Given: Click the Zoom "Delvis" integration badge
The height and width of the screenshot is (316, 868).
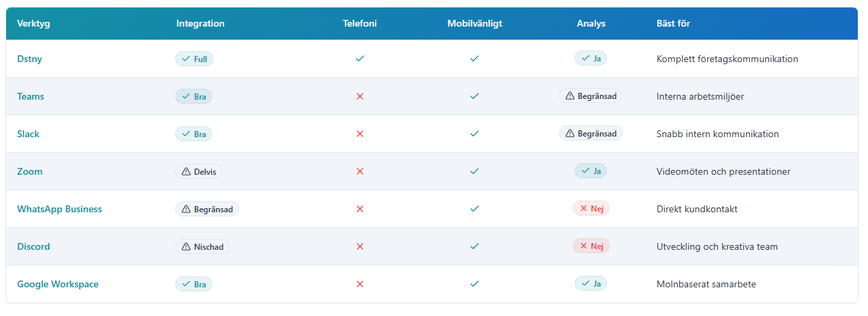Looking at the screenshot, I should (198, 171).
